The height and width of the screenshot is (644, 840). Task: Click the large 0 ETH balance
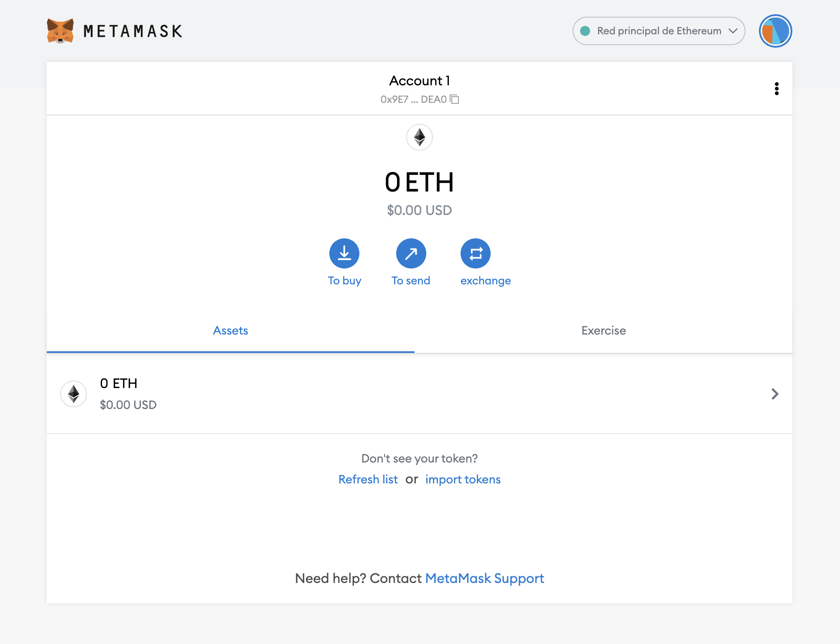coord(419,183)
